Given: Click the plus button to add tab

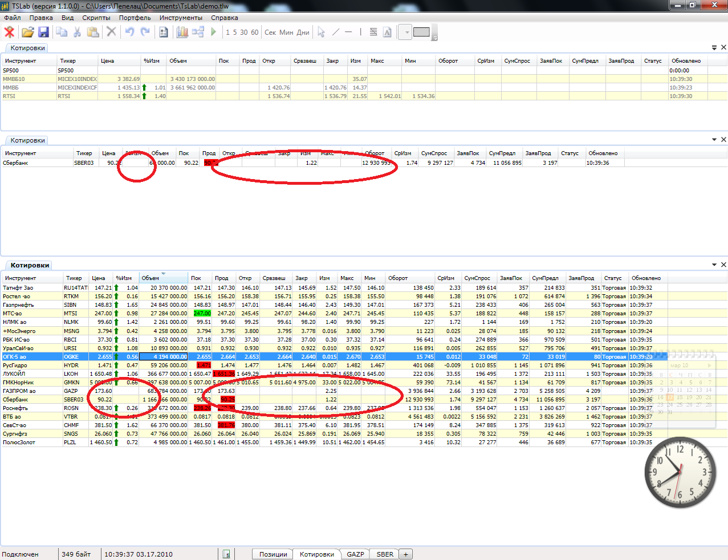Looking at the screenshot, I should (x=406, y=554).
